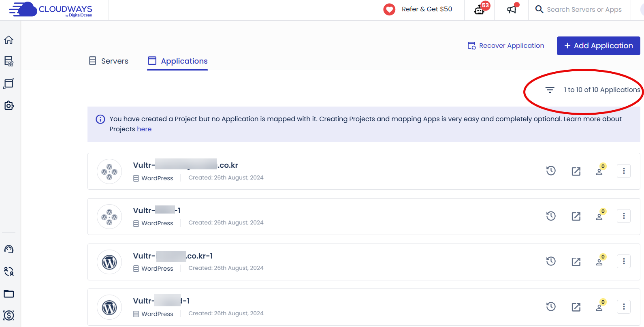
Task: Open the support headset sidebar icon
Action: coord(9,249)
